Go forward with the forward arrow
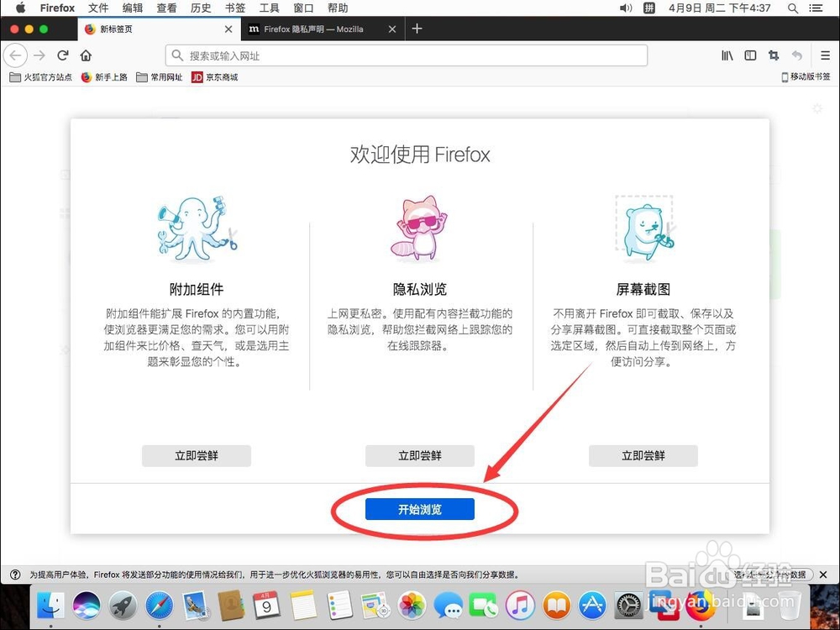 click(x=39, y=55)
